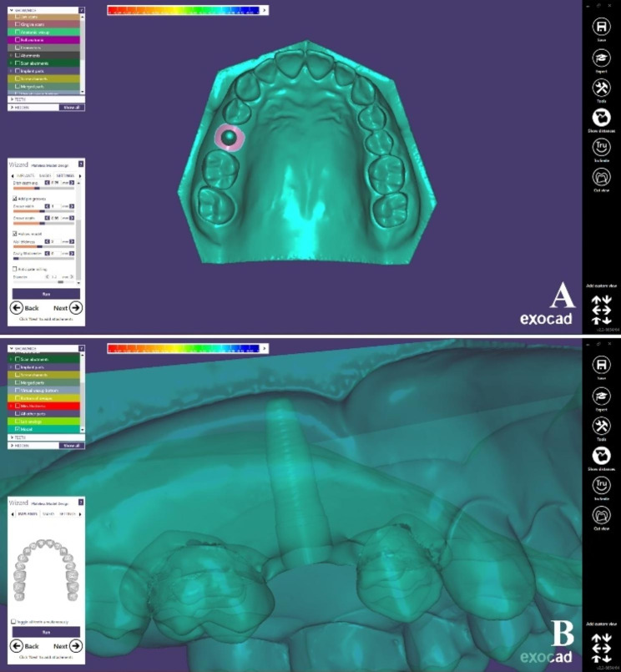Screen dimensions: 621x672
Task: Toggle the Gingiva scans checkbox in panel A
Action: pos(18,24)
